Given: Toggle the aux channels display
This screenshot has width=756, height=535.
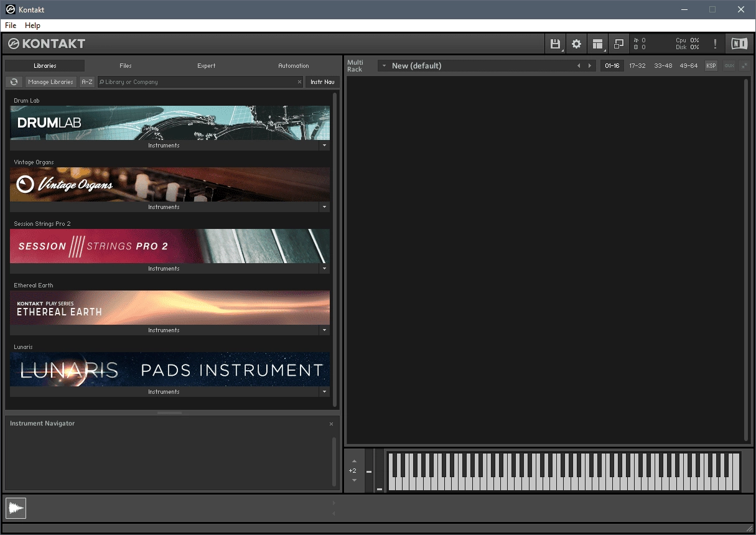Looking at the screenshot, I should coord(729,65).
